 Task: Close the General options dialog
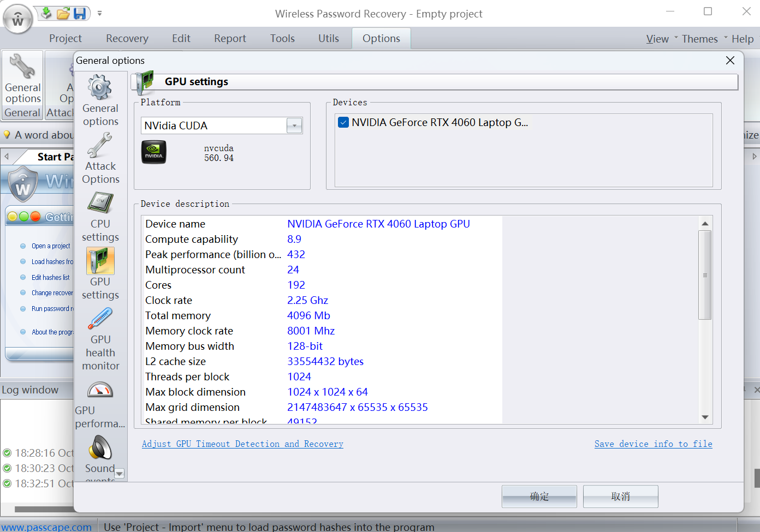730,61
